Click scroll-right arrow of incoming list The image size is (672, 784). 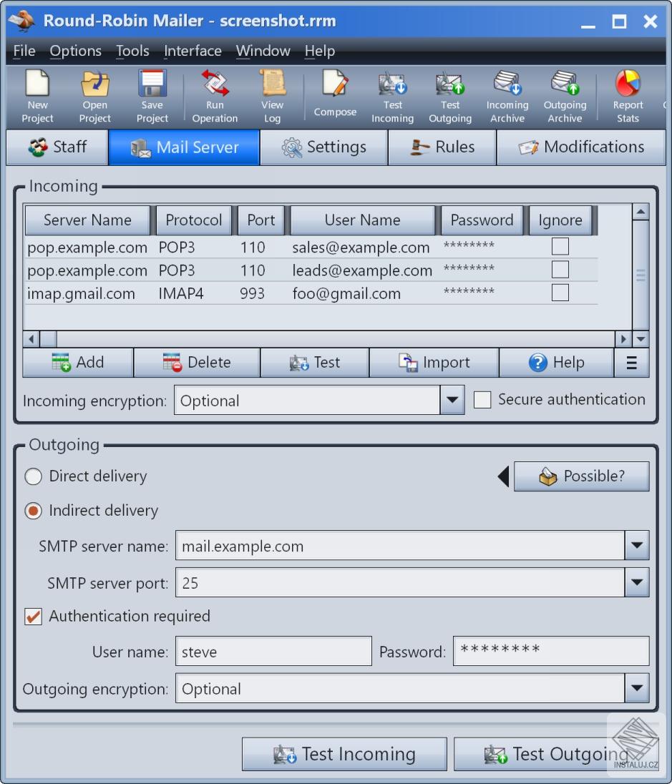623,339
